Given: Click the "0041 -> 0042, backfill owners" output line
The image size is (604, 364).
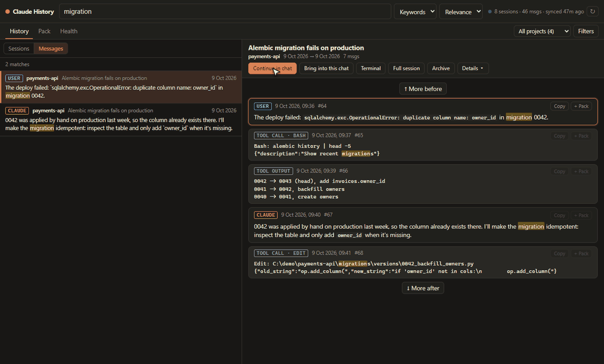Looking at the screenshot, I should click(x=299, y=189).
